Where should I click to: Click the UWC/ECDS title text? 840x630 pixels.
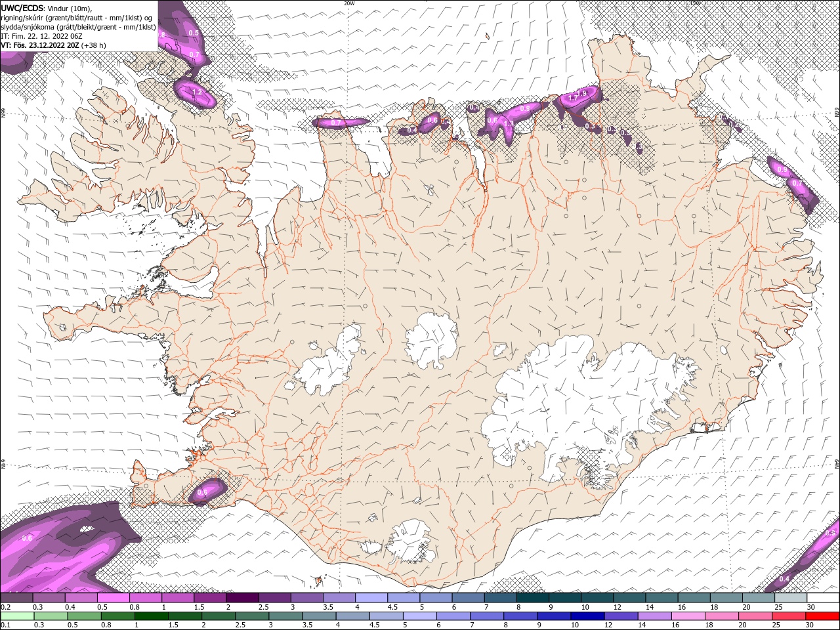[22, 8]
